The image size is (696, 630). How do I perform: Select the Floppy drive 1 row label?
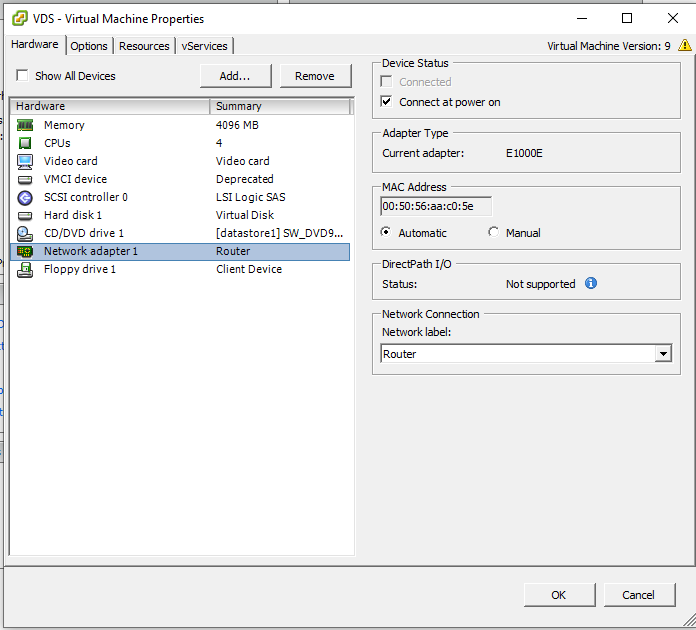[x=80, y=269]
